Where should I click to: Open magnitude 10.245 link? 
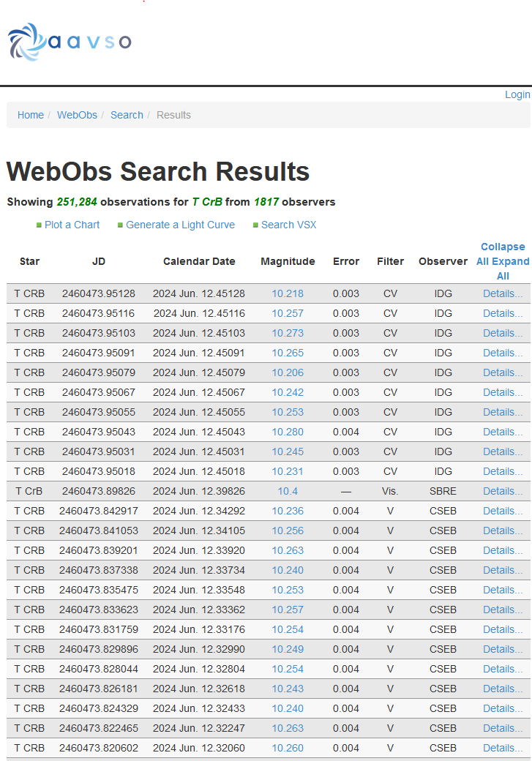288,451
